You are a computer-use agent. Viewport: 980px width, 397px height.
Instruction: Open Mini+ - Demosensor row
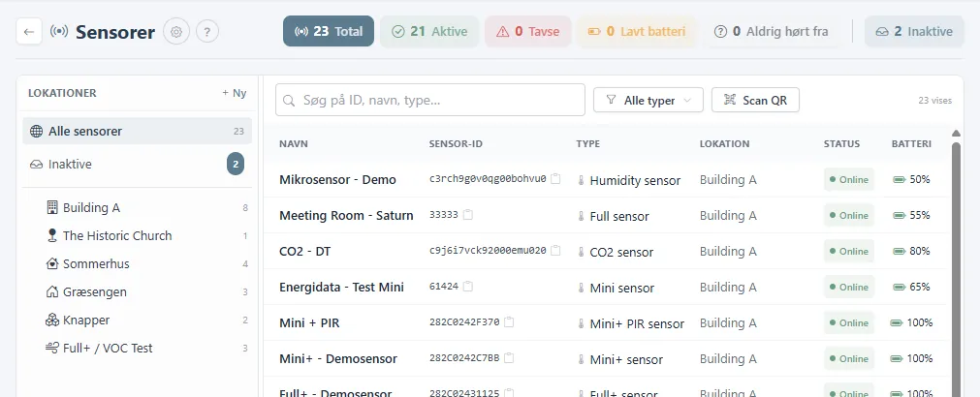click(x=607, y=359)
